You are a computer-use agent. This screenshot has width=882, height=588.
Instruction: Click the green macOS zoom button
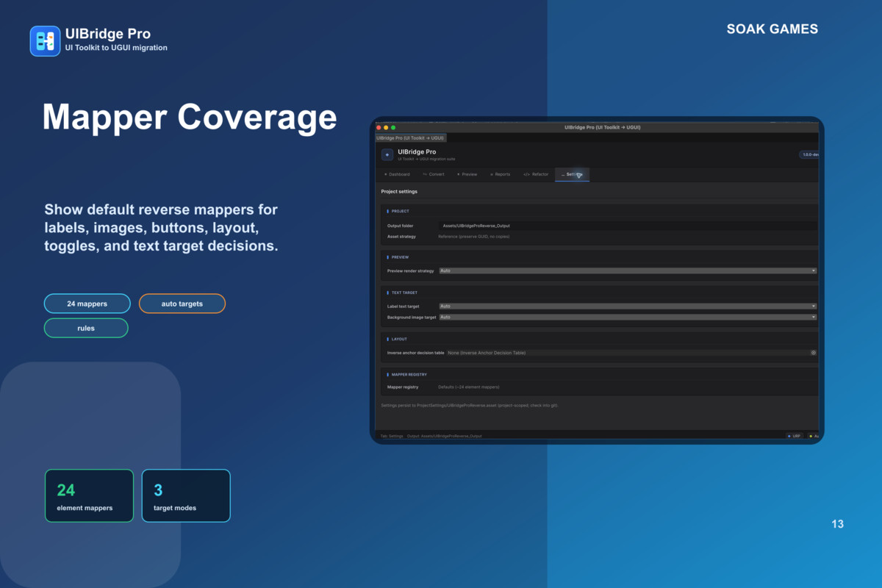click(393, 128)
